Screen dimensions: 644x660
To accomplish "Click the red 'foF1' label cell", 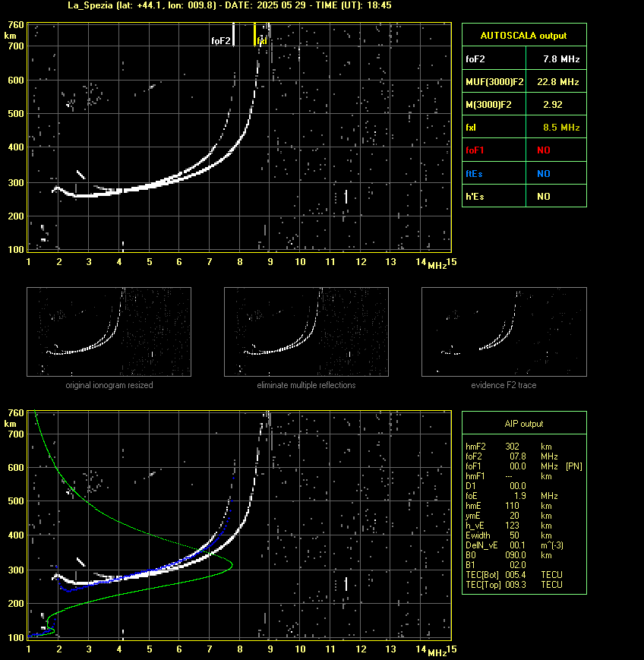I will tap(494, 150).
